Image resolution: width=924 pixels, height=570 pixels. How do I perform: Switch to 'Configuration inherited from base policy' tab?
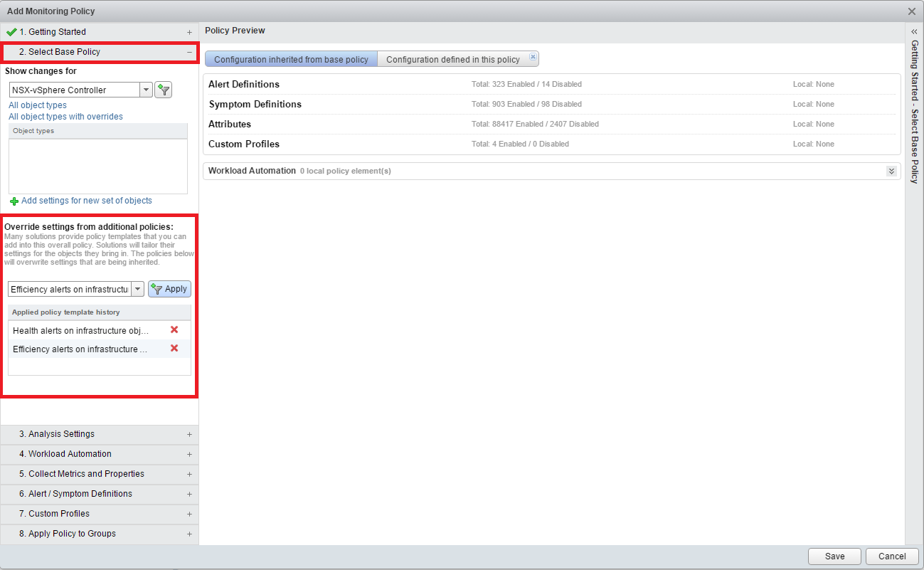coord(291,60)
